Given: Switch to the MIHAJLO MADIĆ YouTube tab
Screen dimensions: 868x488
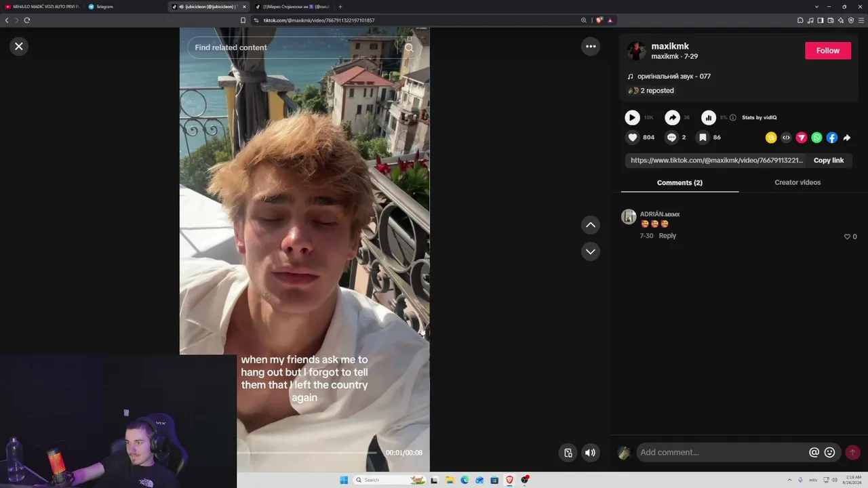Looking at the screenshot, I should coord(41,7).
